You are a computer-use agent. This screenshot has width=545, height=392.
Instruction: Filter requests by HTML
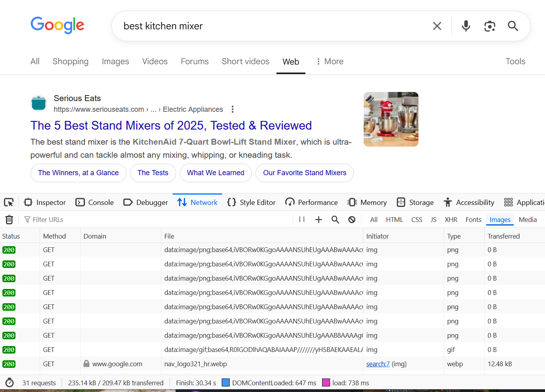click(394, 220)
